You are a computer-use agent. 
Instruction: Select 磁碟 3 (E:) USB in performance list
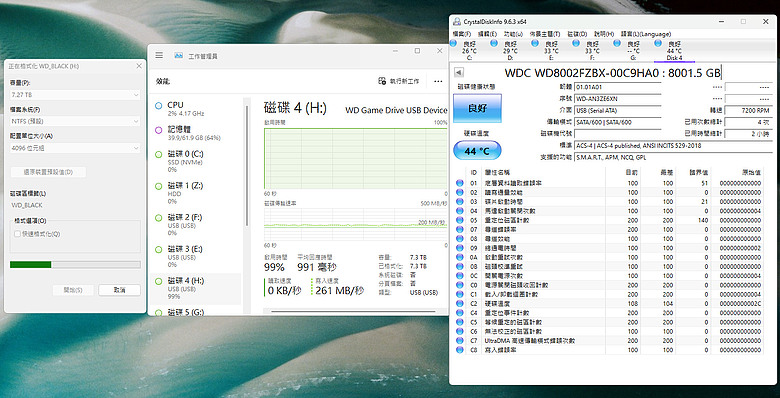coord(196,256)
